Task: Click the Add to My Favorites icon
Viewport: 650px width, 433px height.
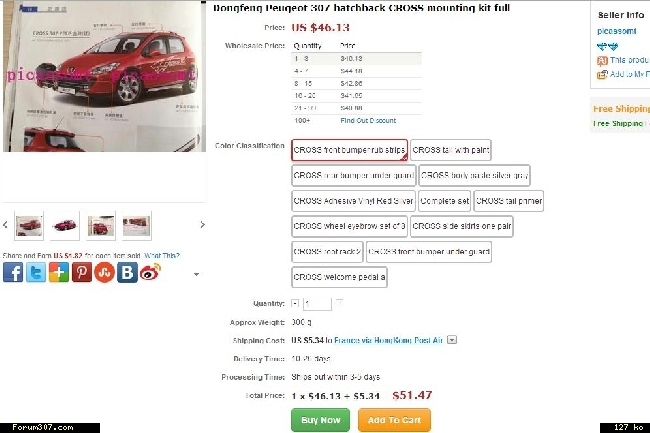Action: coord(602,75)
